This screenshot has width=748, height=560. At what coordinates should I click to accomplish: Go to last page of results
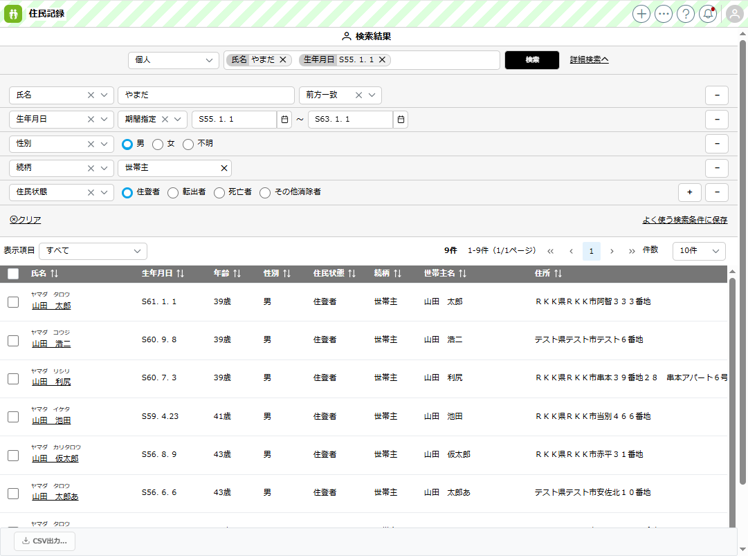[632, 251]
